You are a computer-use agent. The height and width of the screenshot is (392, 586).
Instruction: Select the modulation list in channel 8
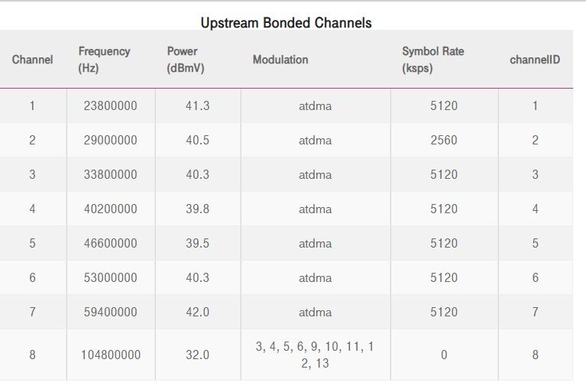pyautogui.click(x=315, y=355)
